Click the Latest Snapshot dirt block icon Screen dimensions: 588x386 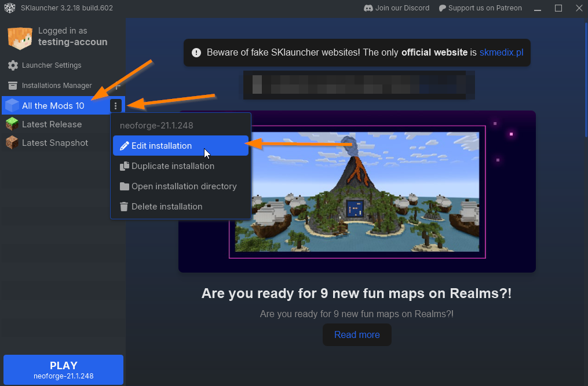(x=12, y=143)
